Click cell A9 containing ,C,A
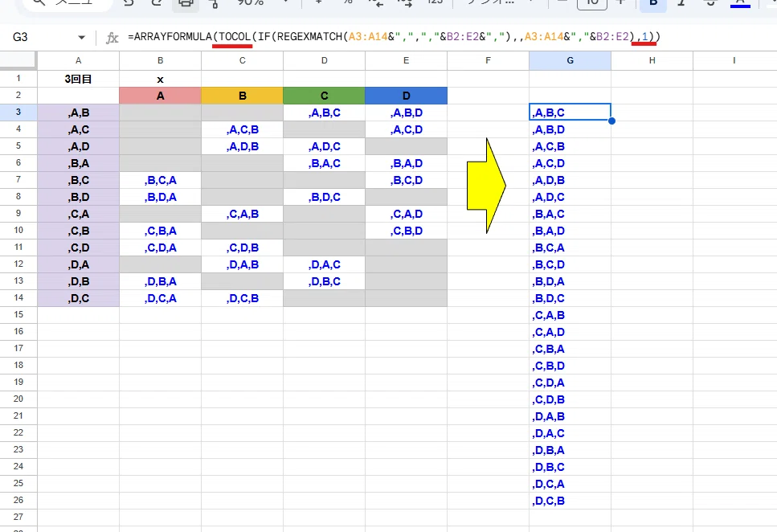The width and height of the screenshot is (777, 532). coord(78,214)
